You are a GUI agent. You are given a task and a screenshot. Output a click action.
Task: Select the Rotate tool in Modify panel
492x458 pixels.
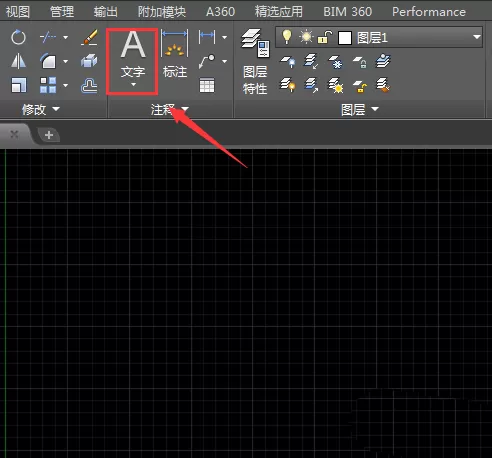click(18, 37)
